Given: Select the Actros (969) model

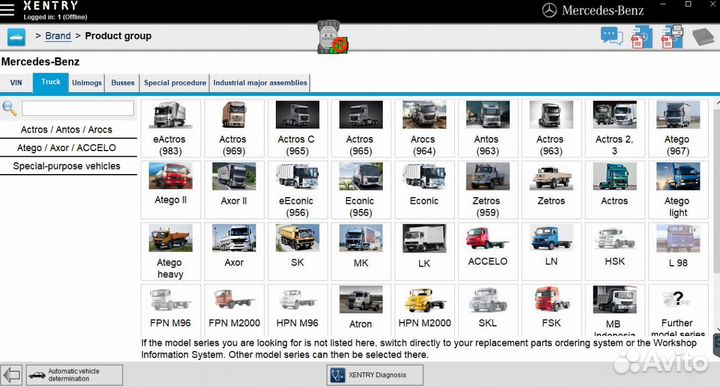Looking at the screenshot, I should 234,129.
